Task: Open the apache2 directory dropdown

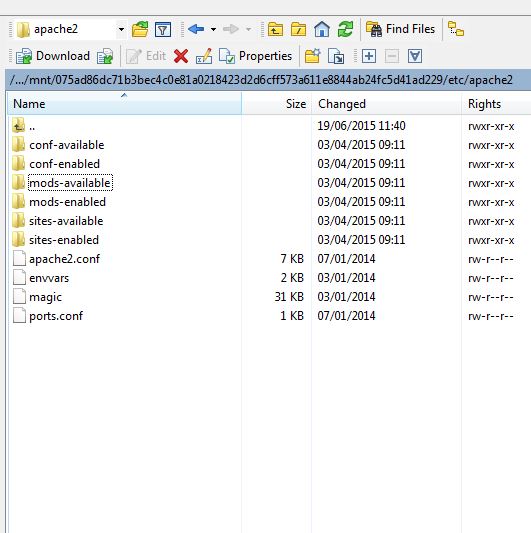Action: pos(121,30)
